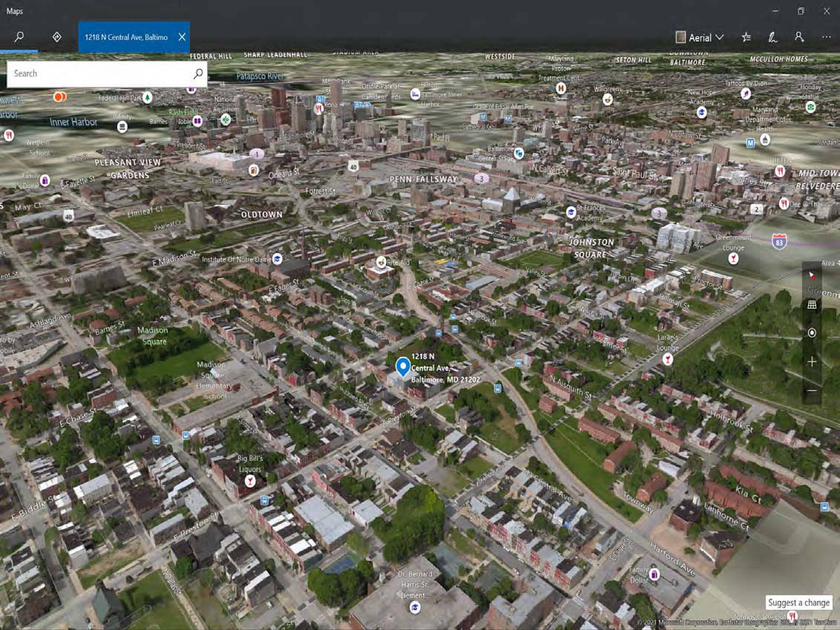This screenshot has height=630, width=840.
Task: Open the search pane icon
Action: click(19, 37)
